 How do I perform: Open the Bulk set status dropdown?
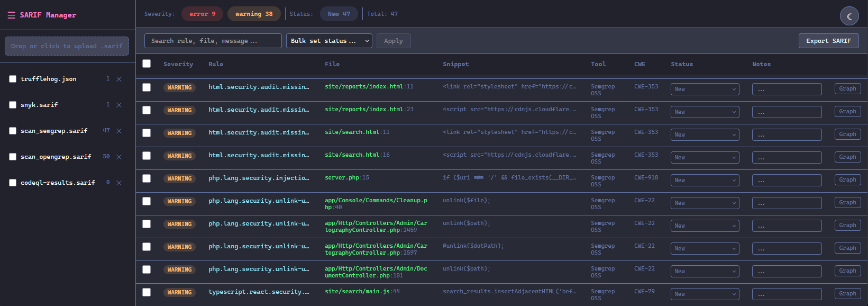point(329,41)
